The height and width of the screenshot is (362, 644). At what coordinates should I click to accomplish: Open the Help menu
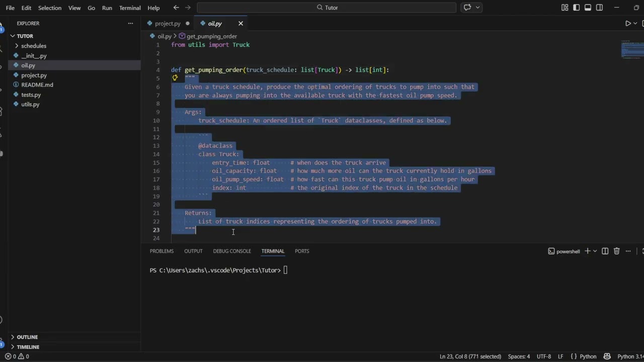click(x=153, y=8)
